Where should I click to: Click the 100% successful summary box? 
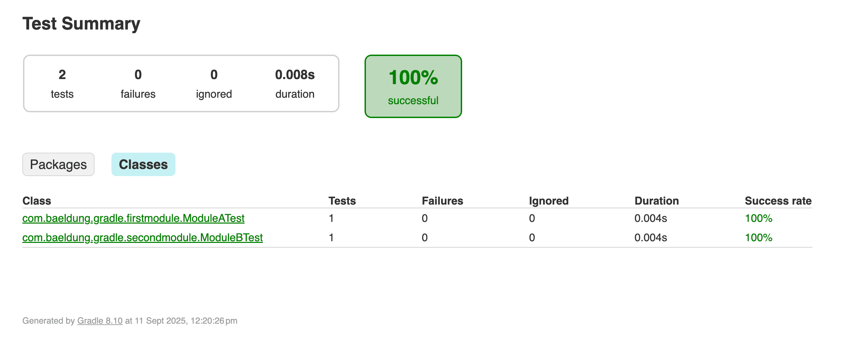[x=413, y=85]
